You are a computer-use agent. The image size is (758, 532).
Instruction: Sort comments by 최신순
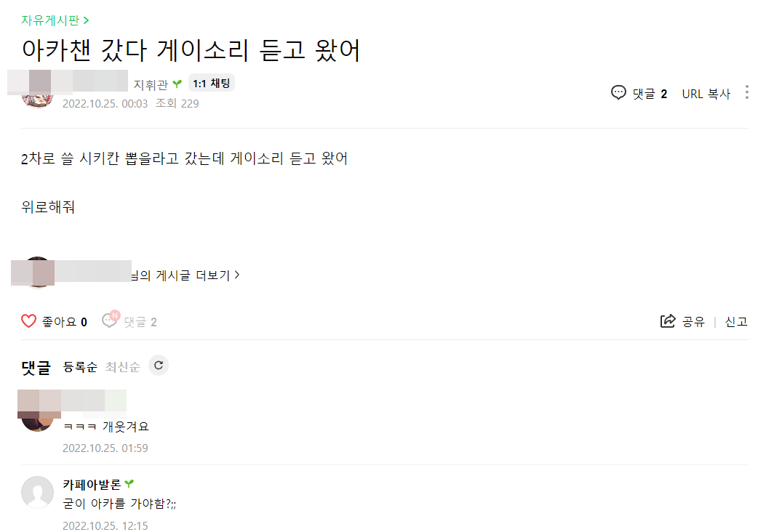pyautogui.click(x=122, y=367)
